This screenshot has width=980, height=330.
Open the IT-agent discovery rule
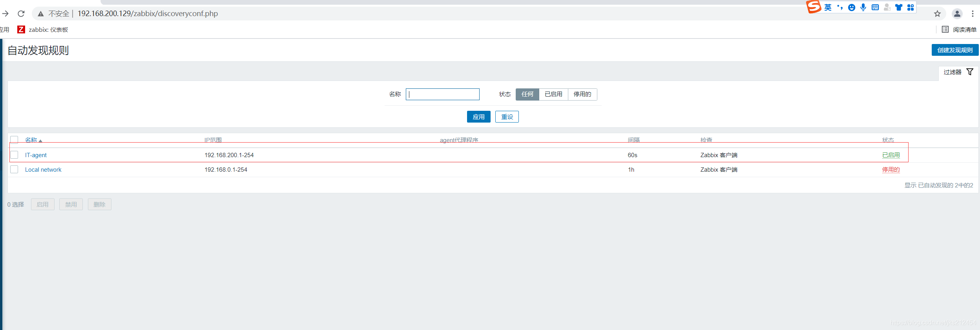click(36, 155)
